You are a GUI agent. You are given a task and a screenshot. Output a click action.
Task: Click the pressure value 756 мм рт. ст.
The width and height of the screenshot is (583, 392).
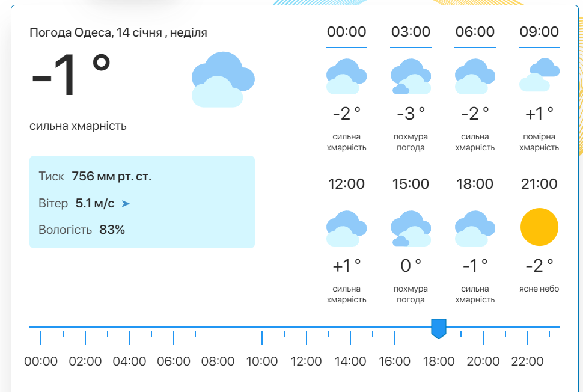click(111, 177)
